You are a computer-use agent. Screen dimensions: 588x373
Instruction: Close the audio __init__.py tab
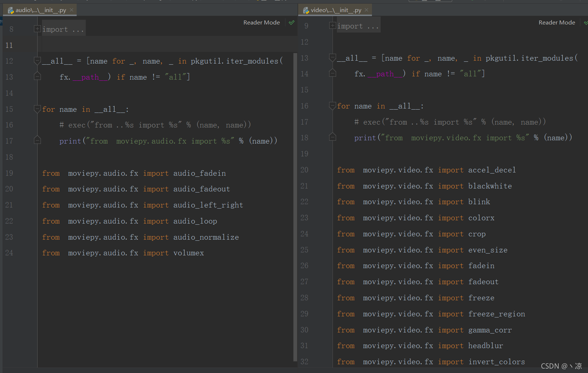pos(72,10)
